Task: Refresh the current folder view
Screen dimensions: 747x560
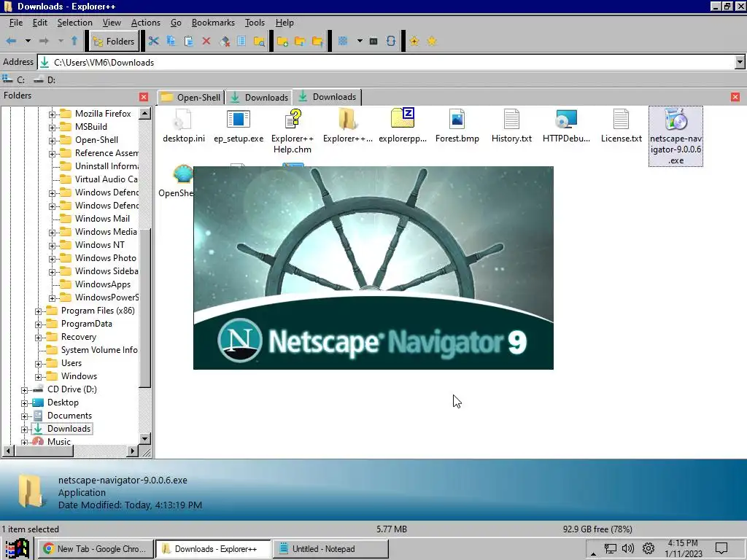Action: point(391,41)
